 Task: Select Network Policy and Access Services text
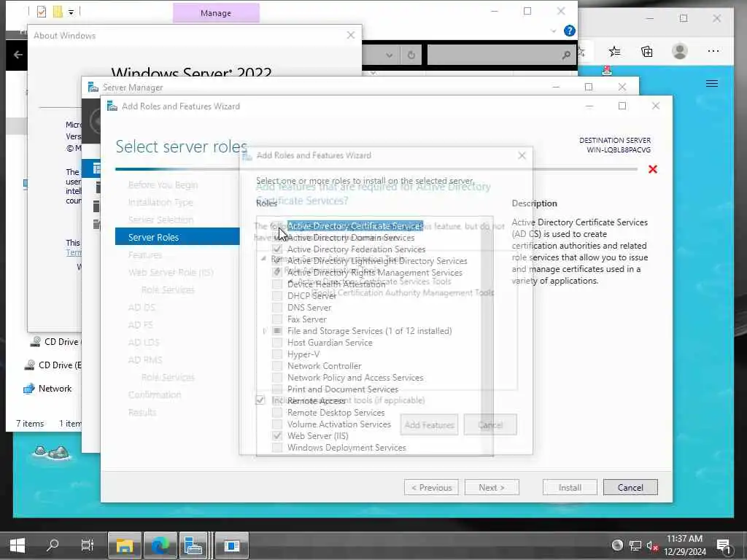[x=355, y=378]
